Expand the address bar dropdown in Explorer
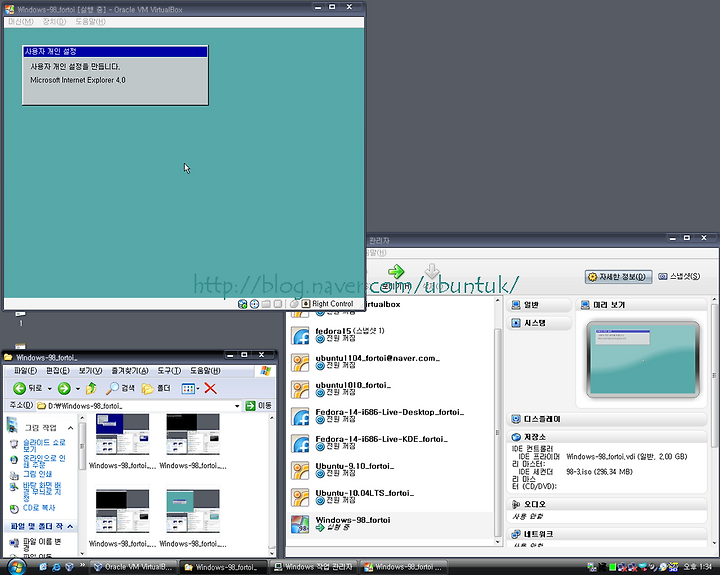This screenshot has height=575, width=720. (237, 406)
